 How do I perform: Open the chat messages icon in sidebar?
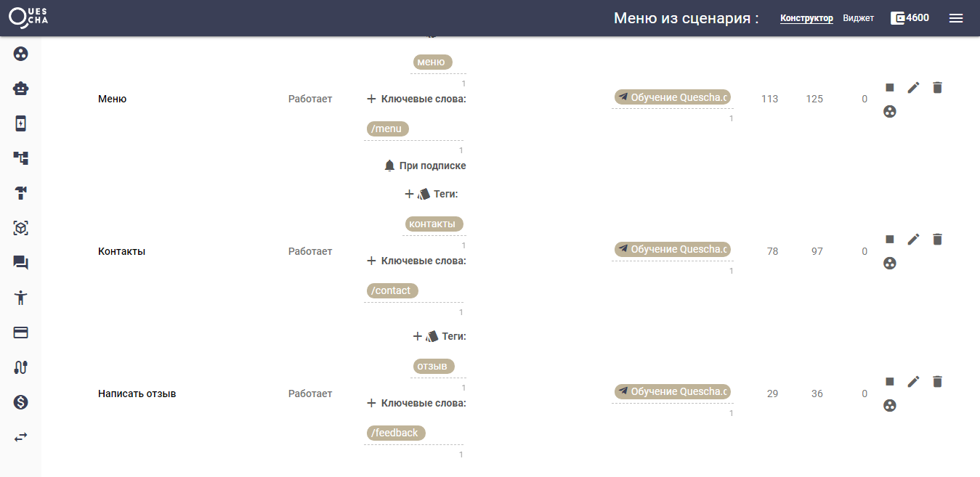click(x=21, y=263)
